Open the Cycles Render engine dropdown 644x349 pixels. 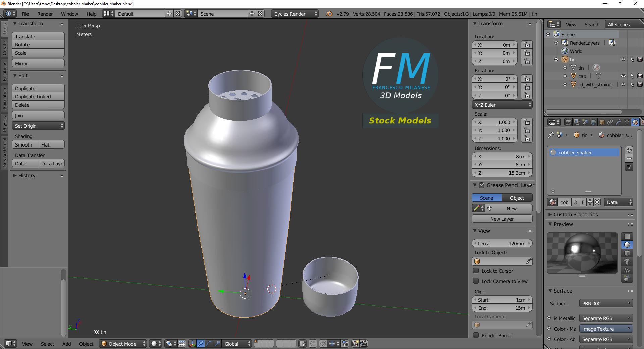[295, 14]
